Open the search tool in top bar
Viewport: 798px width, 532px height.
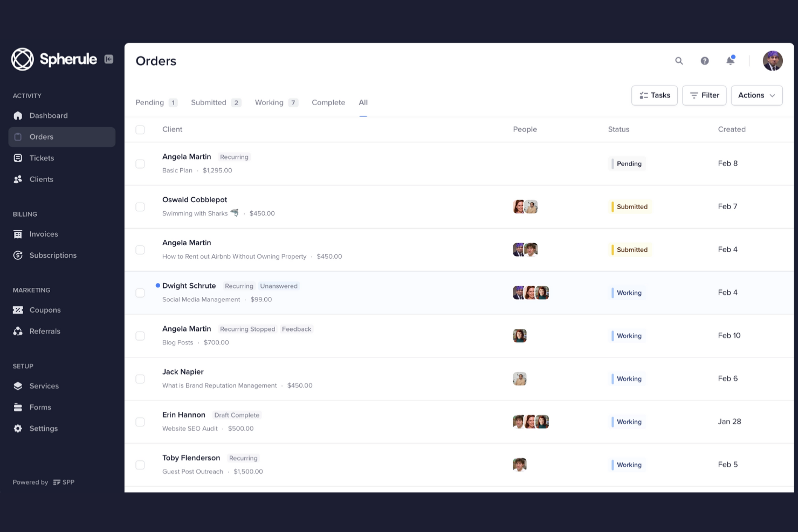679,61
